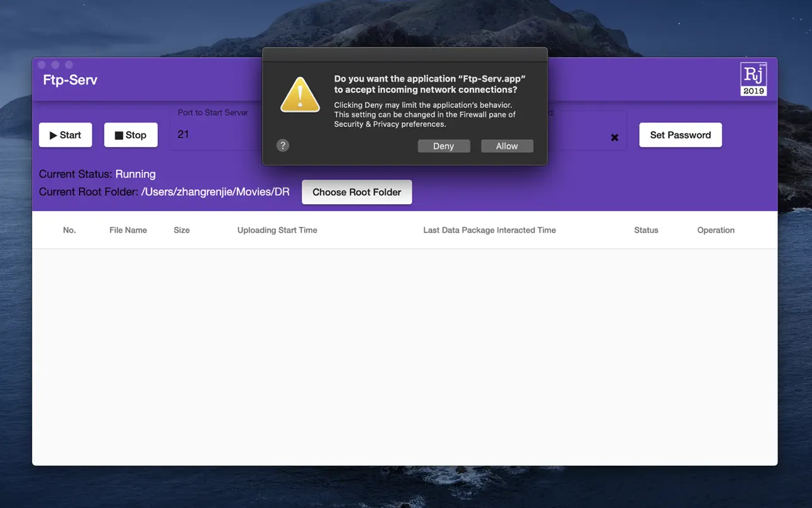Click the No. column header

click(x=69, y=230)
